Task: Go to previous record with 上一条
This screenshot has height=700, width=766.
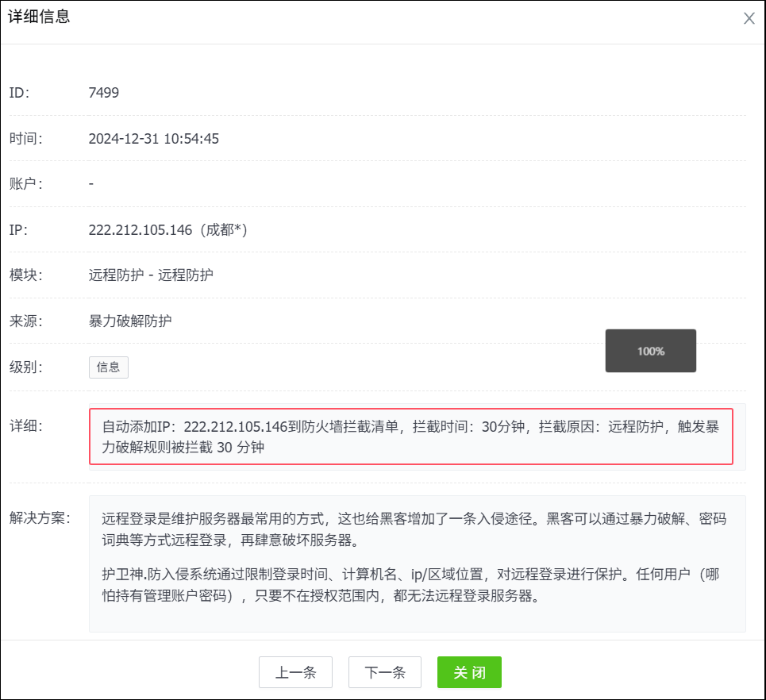Action: 295,672
